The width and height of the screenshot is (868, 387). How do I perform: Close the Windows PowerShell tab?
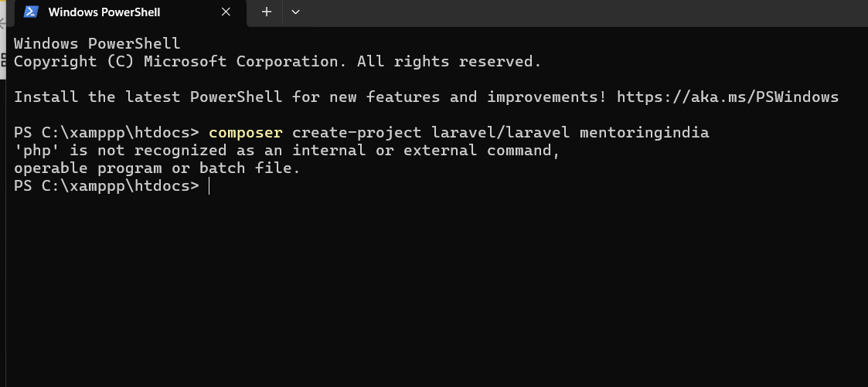pyautogui.click(x=226, y=12)
